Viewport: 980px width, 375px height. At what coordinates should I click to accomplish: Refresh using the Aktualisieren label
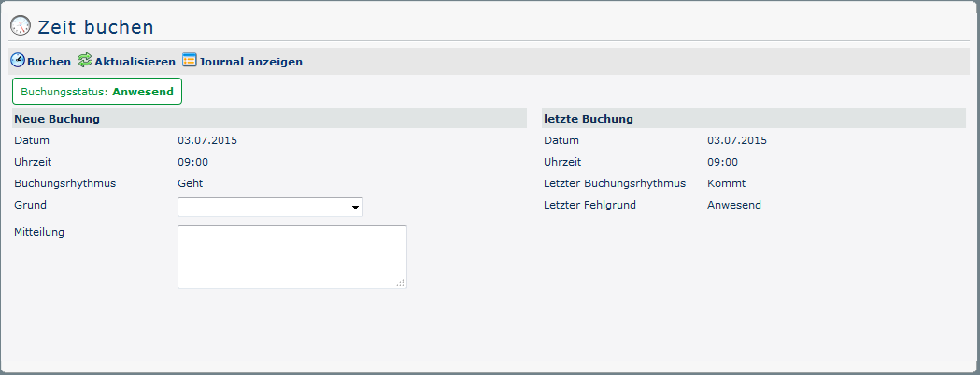pos(135,62)
